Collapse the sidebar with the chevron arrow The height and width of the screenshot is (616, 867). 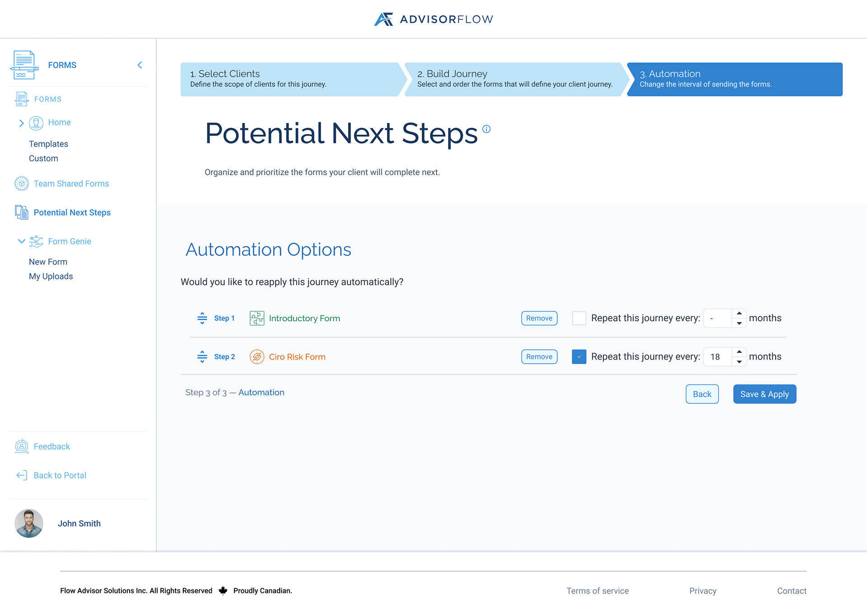click(140, 65)
